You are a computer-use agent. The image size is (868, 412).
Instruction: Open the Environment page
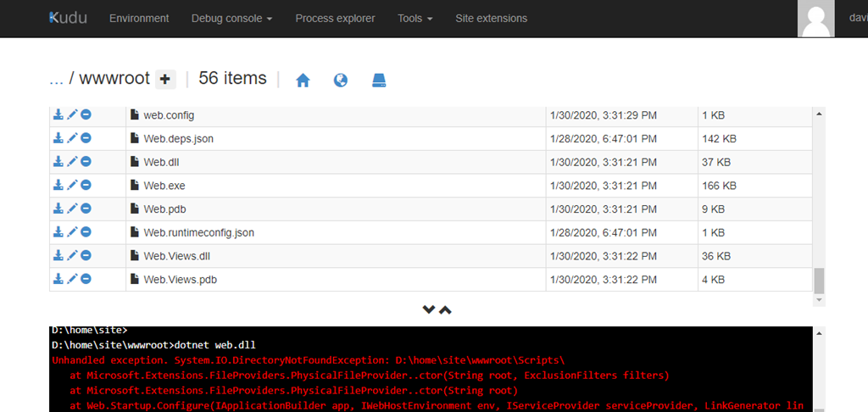click(x=139, y=18)
